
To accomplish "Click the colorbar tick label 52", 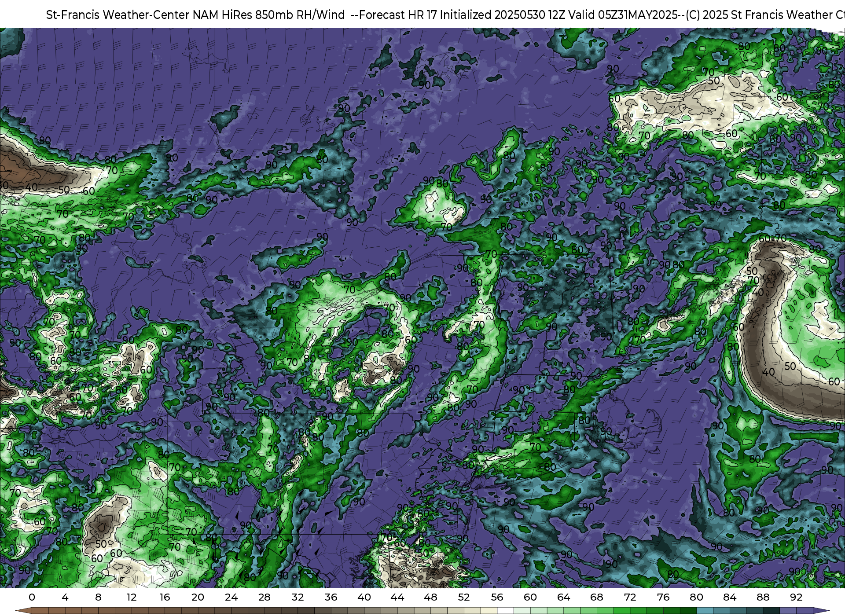I will (464, 597).
